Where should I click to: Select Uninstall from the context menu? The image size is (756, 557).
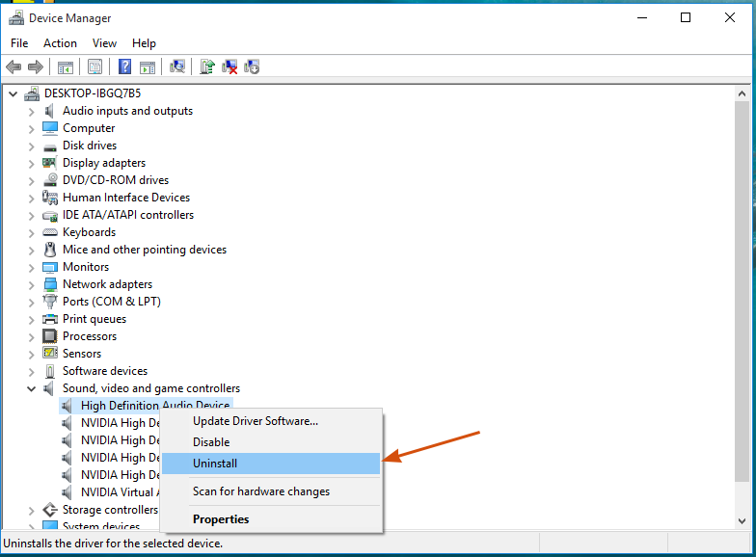coord(271,464)
